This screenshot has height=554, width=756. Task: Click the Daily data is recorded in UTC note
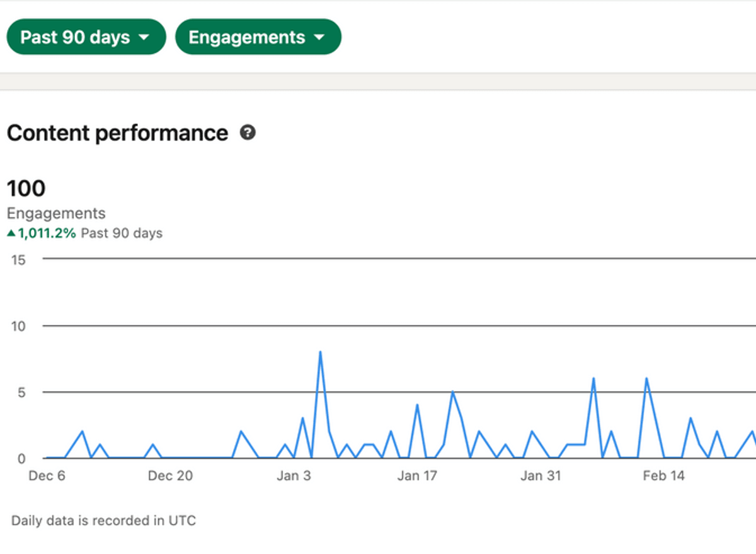click(x=103, y=521)
